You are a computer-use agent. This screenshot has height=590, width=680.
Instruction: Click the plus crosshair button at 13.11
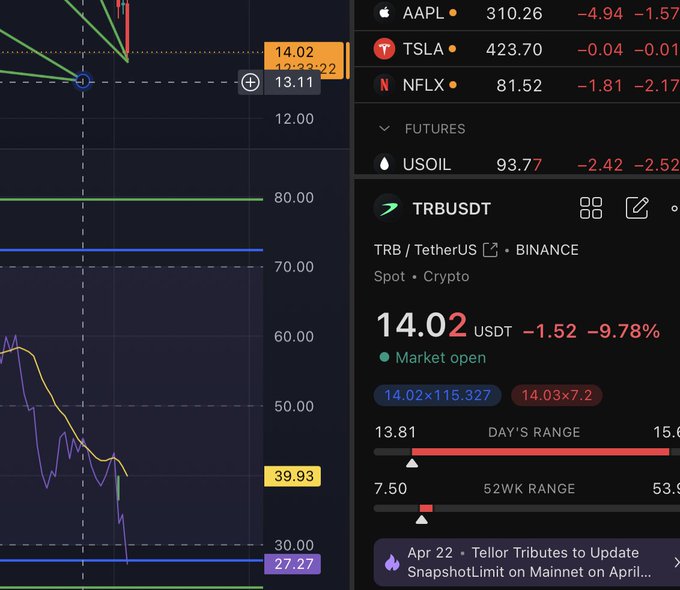pos(250,82)
